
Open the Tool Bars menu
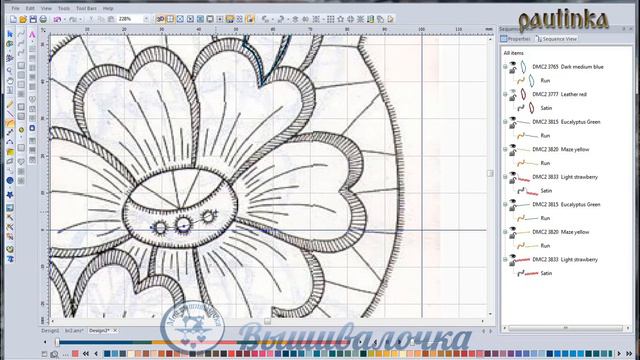[x=86, y=8]
